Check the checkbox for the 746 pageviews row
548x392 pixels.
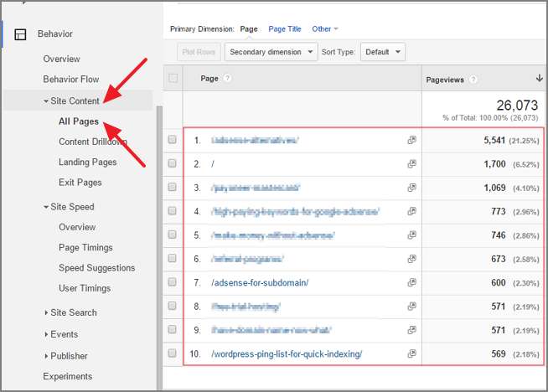[x=172, y=235]
